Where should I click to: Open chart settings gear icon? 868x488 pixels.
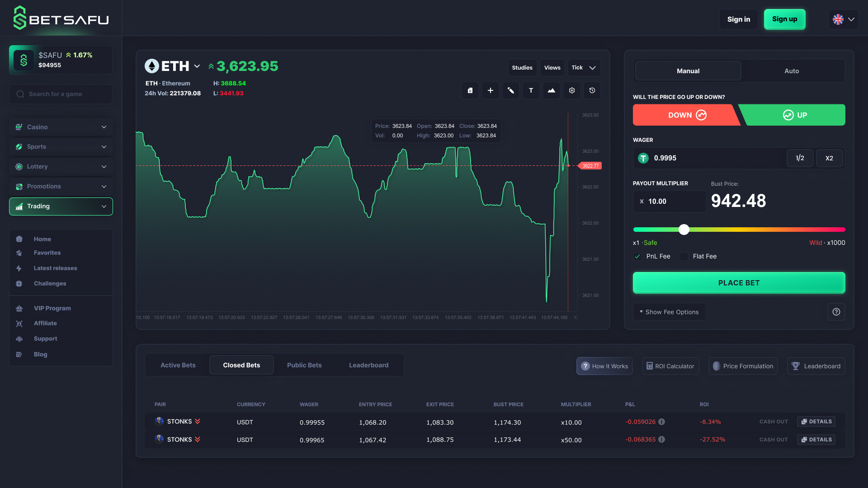571,90
